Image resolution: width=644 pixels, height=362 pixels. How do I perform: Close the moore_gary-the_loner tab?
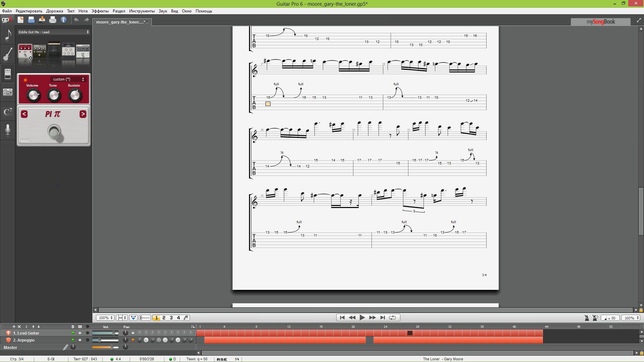[147, 22]
